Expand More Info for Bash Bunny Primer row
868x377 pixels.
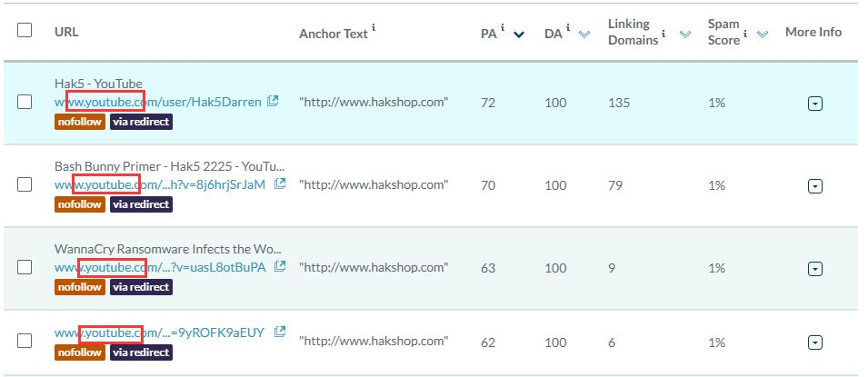click(815, 186)
